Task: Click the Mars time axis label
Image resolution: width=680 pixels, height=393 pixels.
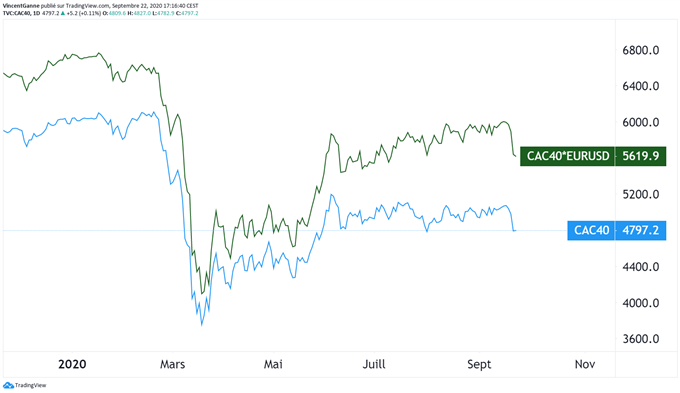Action: (173, 364)
